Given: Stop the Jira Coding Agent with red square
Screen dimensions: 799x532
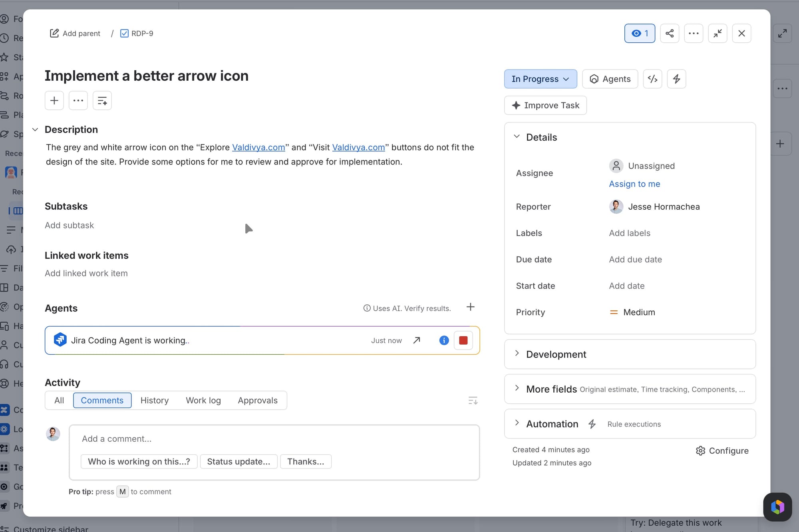Looking at the screenshot, I should [x=463, y=340].
